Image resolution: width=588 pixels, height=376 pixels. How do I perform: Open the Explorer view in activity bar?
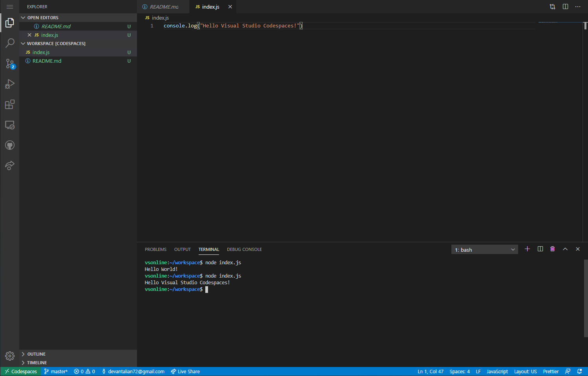10,23
